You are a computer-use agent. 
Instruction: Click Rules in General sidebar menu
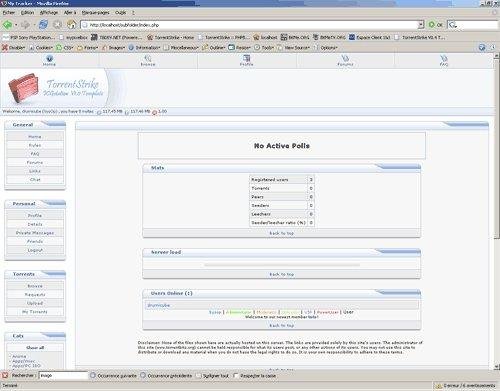35,145
